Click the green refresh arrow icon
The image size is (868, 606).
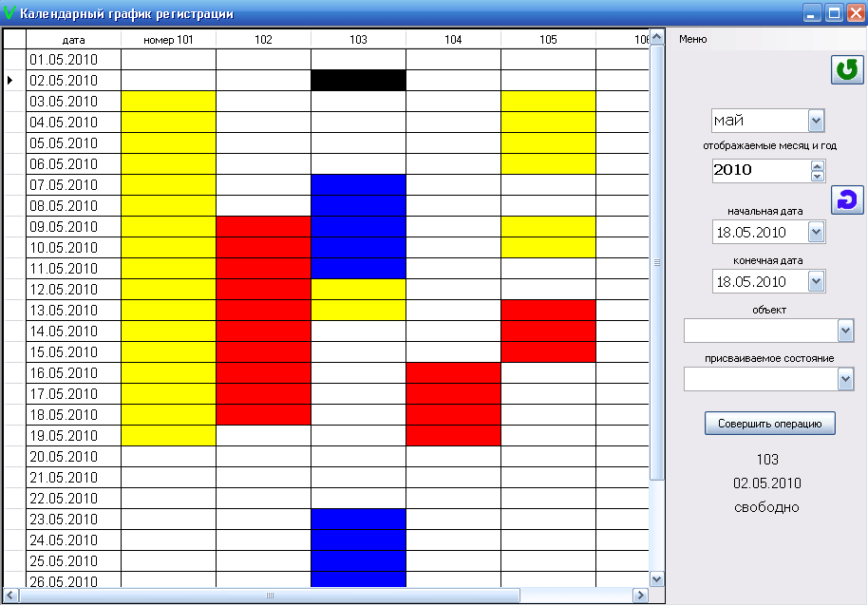tap(847, 69)
